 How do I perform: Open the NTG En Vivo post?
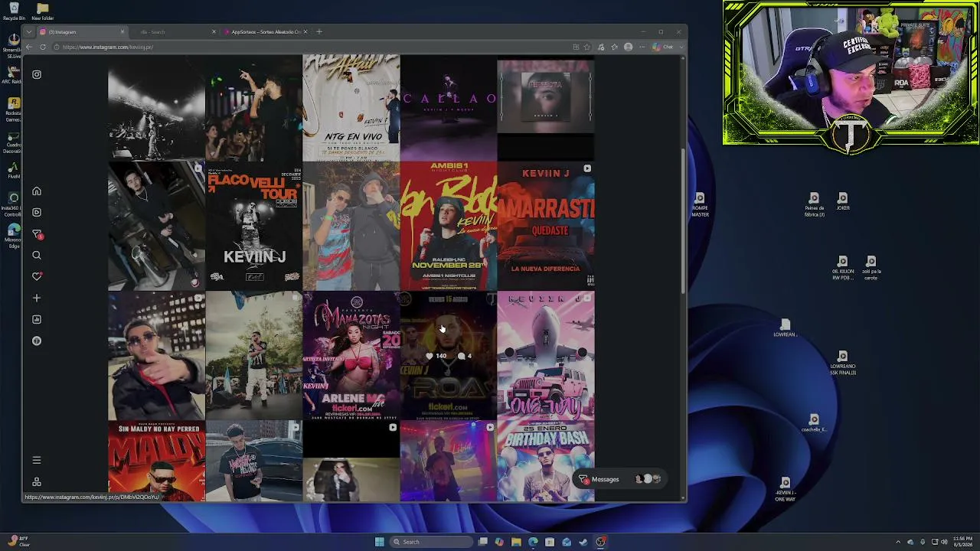click(351, 107)
